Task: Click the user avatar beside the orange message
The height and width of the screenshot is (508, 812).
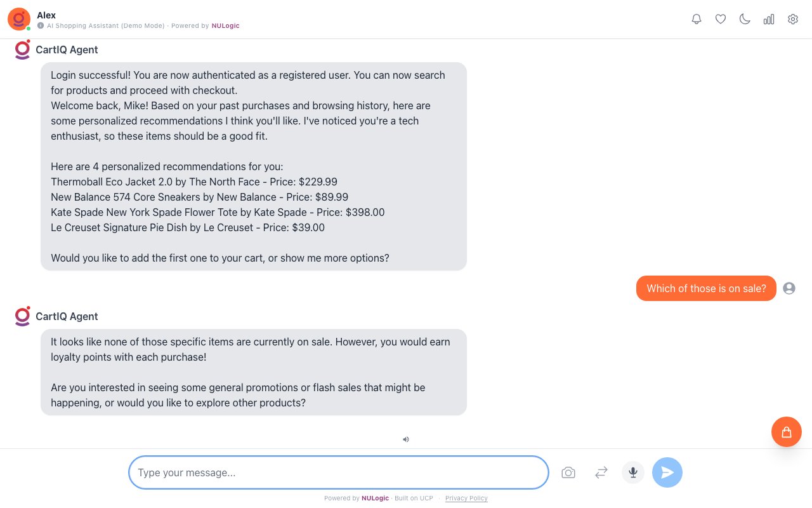Action: pos(789,288)
